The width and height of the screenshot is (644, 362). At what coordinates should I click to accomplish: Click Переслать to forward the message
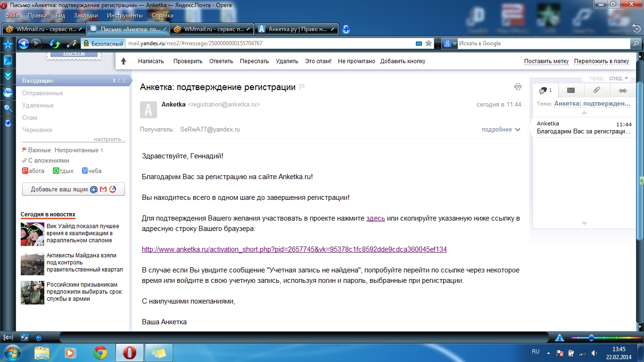point(254,61)
